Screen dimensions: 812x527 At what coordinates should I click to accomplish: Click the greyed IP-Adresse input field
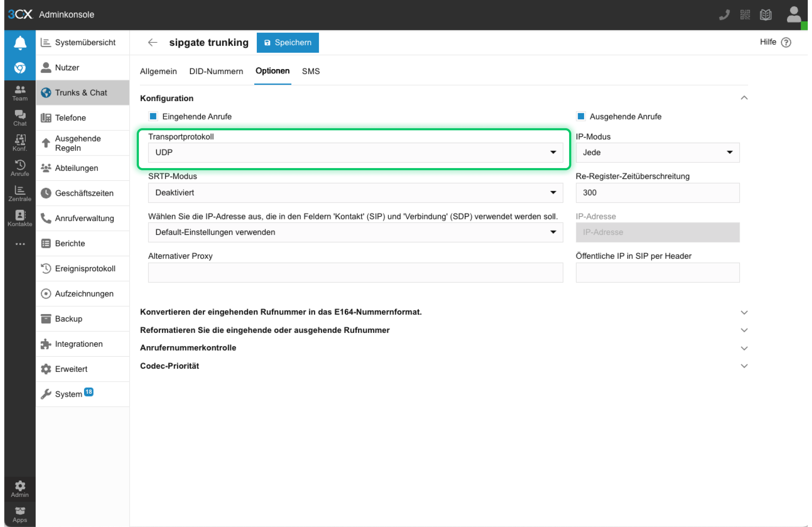click(657, 232)
